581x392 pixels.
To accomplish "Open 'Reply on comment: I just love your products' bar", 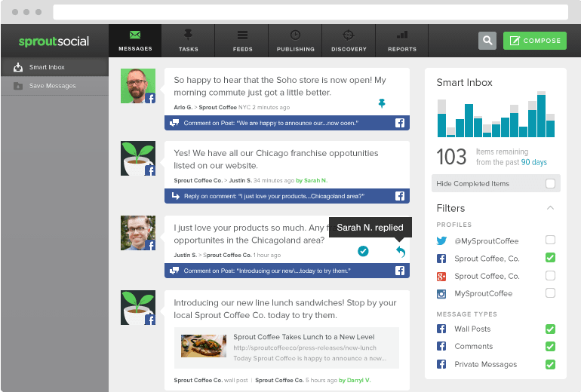I will (x=287, y=196).
